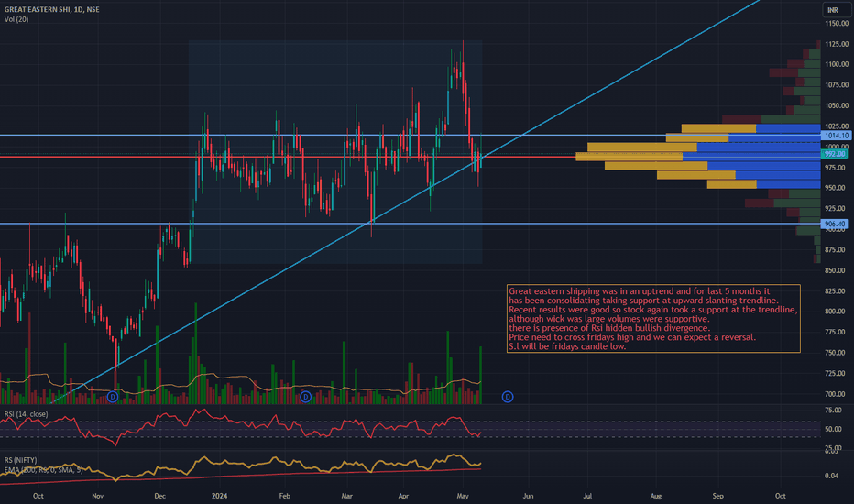Click the 992.00 current price label
854x504 pixels.
834,154
